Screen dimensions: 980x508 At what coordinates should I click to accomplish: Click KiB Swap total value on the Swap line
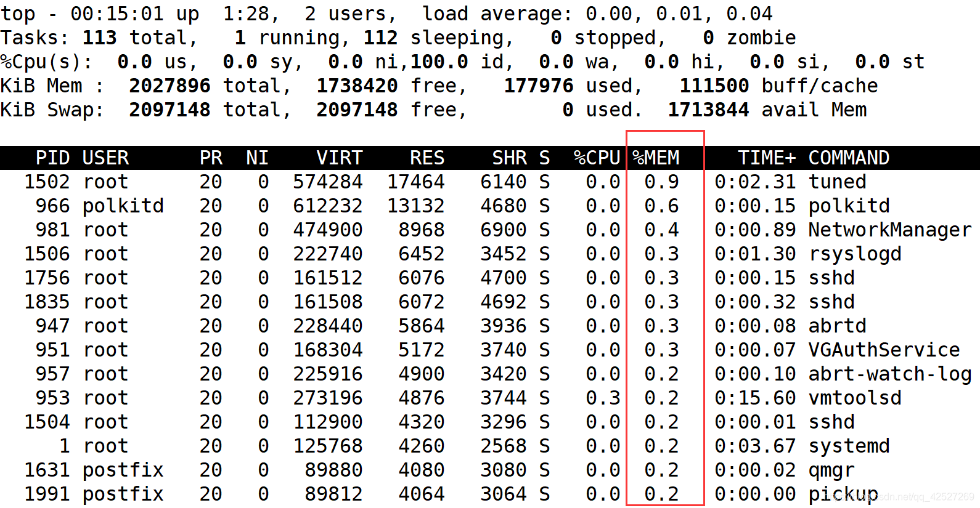click(x=169, y=110)
